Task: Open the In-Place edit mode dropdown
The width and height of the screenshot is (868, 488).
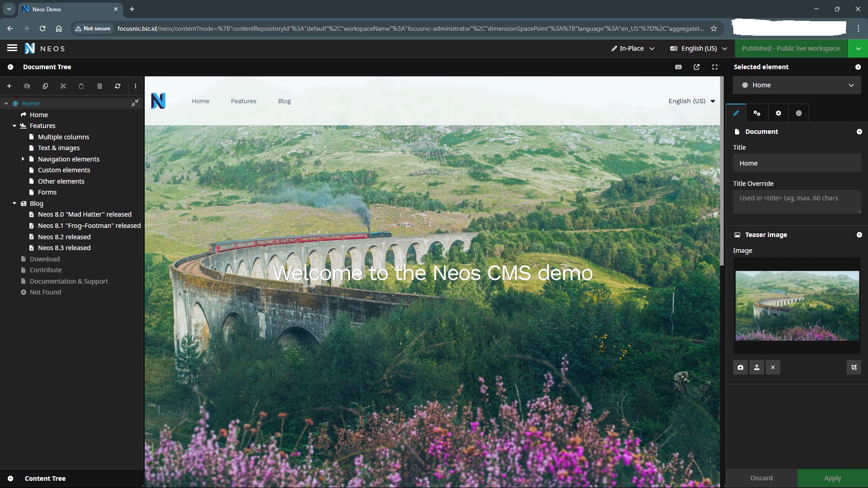Action: click(x=632, y=48)
